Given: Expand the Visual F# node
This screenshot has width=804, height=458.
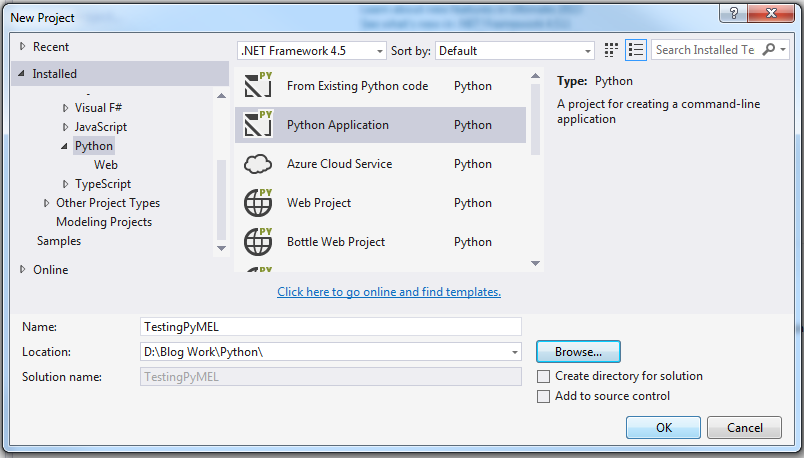Looking at the screenshot, I should tap(65, 108).
